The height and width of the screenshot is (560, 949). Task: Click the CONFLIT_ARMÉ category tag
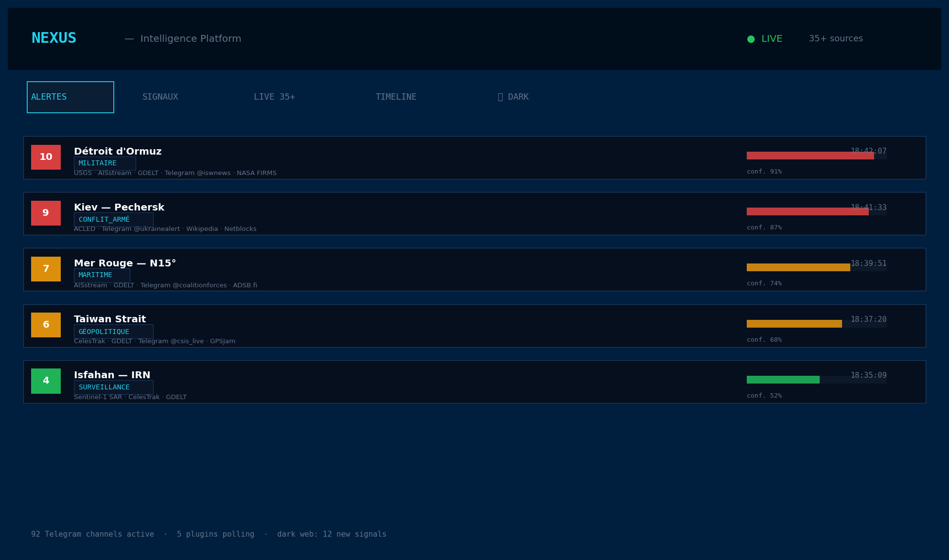tap(113, 219)
